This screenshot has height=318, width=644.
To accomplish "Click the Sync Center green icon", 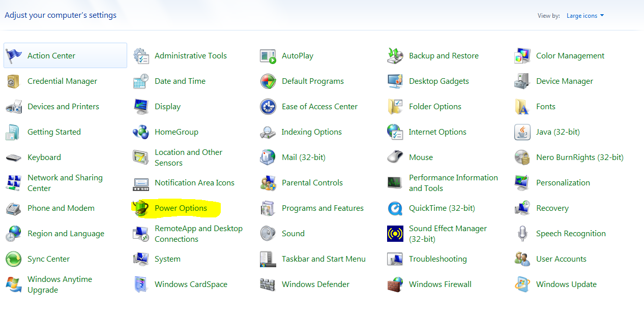I will click(x=14, y=259).
